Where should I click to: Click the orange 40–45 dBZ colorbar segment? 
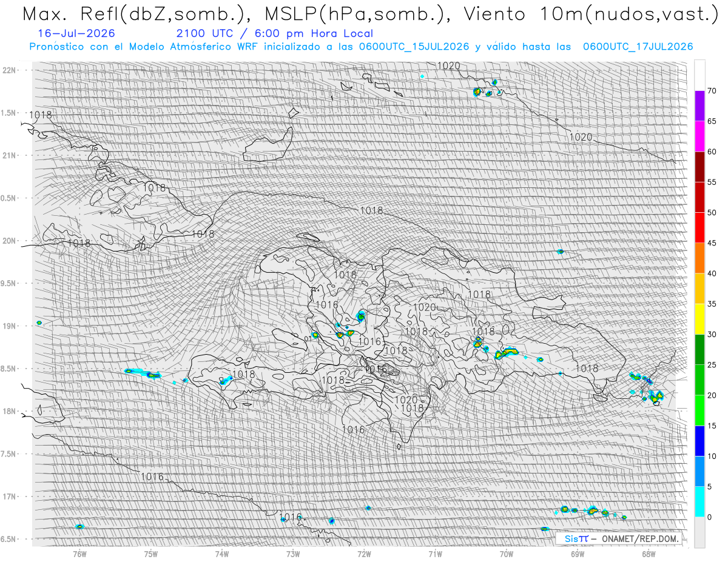(699, 258)
